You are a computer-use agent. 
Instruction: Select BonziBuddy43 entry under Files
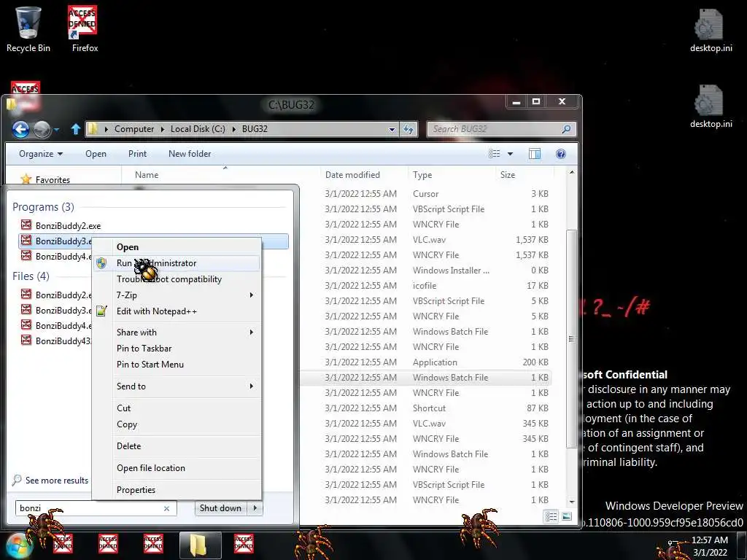coord(56,341)
